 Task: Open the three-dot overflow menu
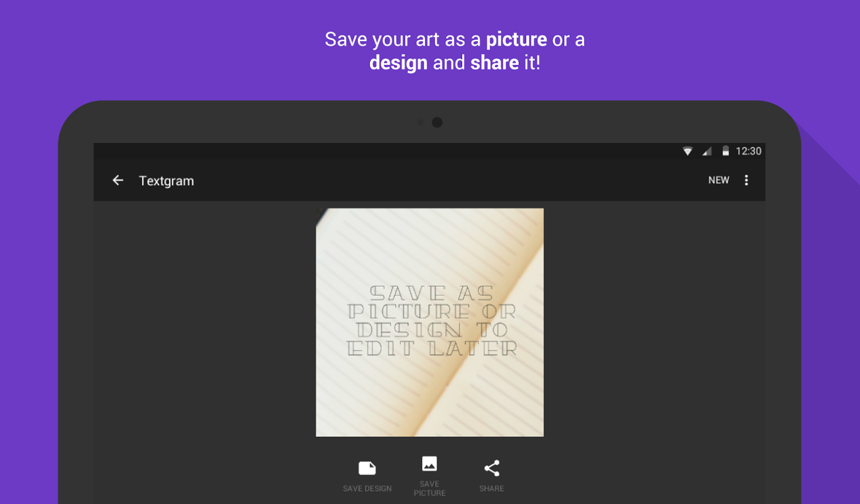[746, 180]
